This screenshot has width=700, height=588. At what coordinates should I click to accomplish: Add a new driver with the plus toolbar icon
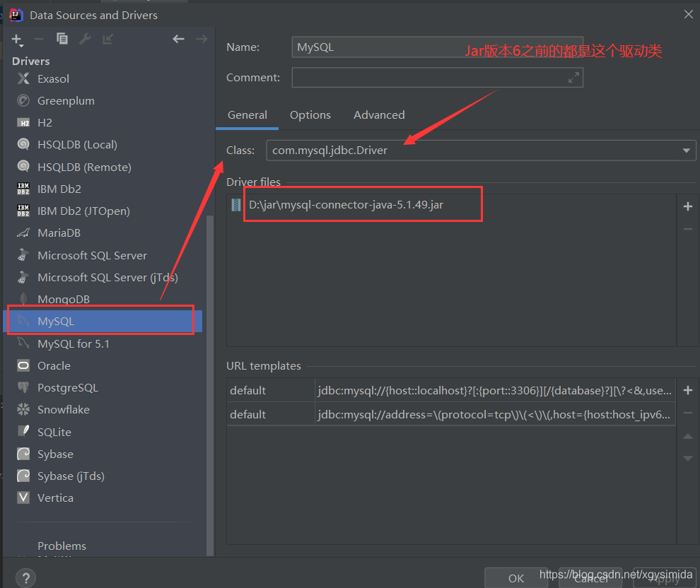16,39
